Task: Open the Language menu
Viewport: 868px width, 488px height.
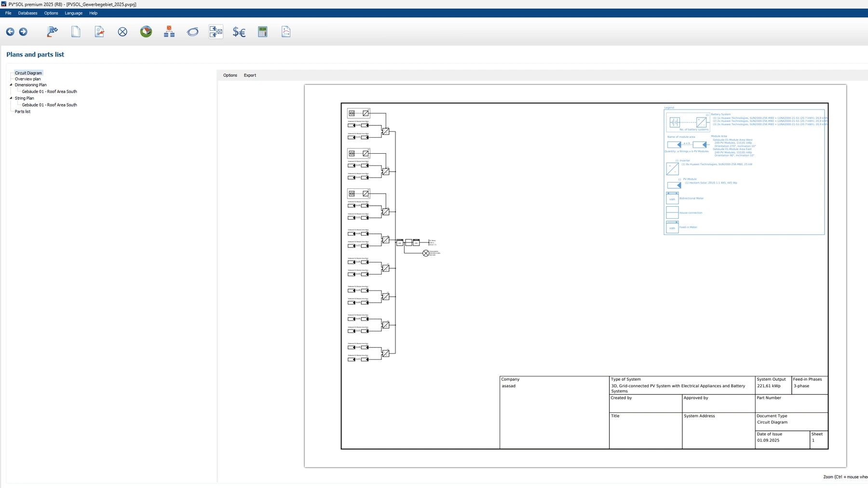Action: tap(73, 13)
